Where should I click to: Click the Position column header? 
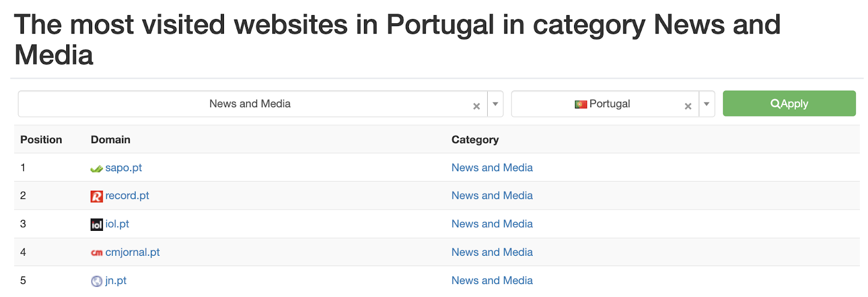point(41,139)
